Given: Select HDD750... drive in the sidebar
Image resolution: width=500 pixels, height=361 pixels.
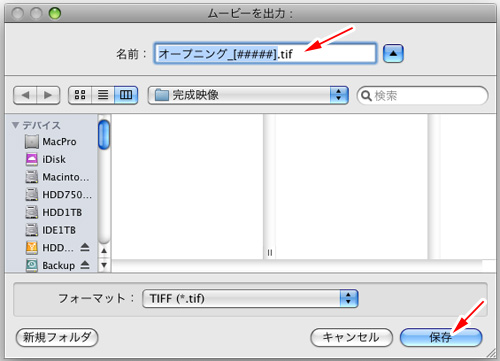Looking at the screenshot, I should [x=58, y=195].
